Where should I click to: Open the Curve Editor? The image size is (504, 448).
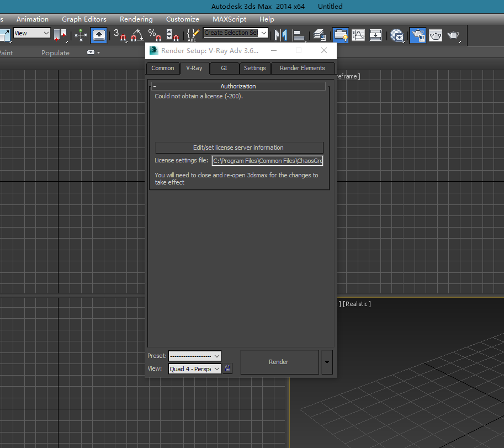tap(358, 35)
